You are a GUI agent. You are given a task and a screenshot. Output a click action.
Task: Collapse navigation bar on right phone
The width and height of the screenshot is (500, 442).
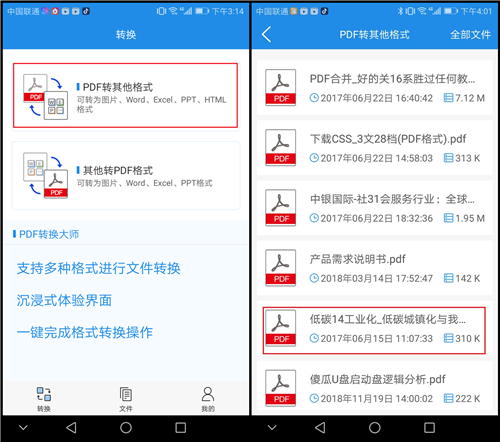click(x=272, y=427)
